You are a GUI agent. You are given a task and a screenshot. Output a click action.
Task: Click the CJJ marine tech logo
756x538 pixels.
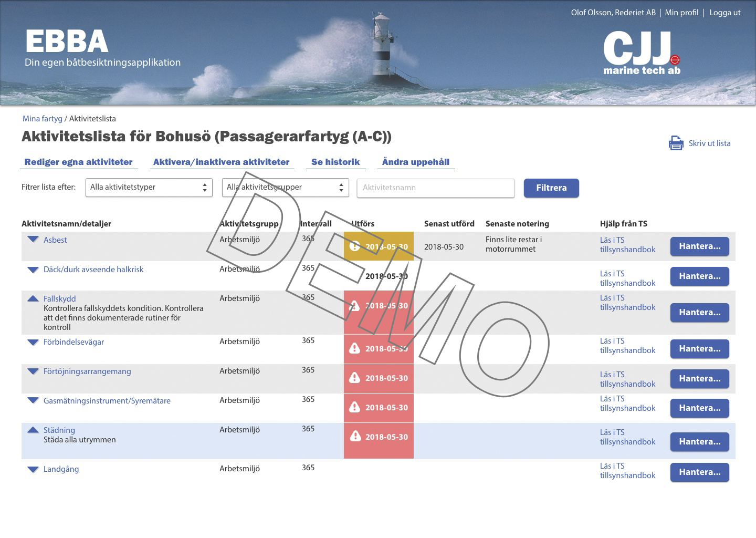pos(642,53)
